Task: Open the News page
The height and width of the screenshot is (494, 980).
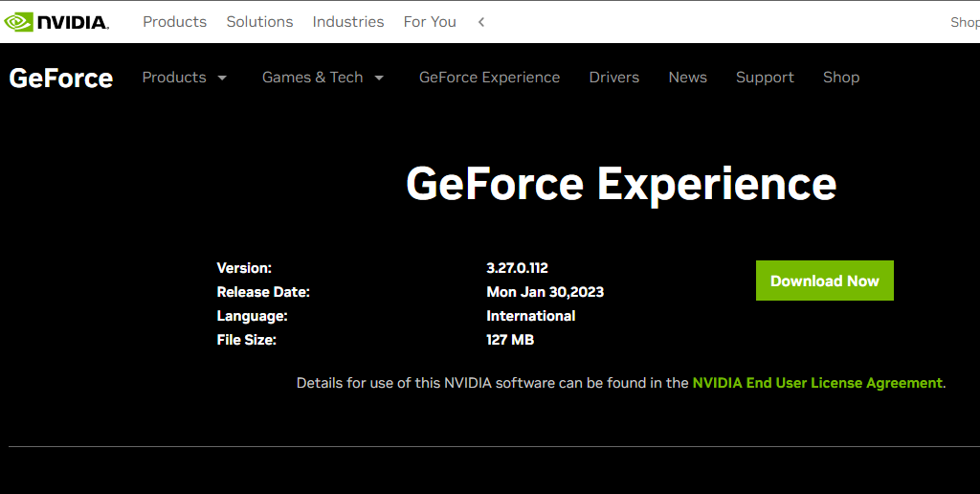Action: pos(687,78)
